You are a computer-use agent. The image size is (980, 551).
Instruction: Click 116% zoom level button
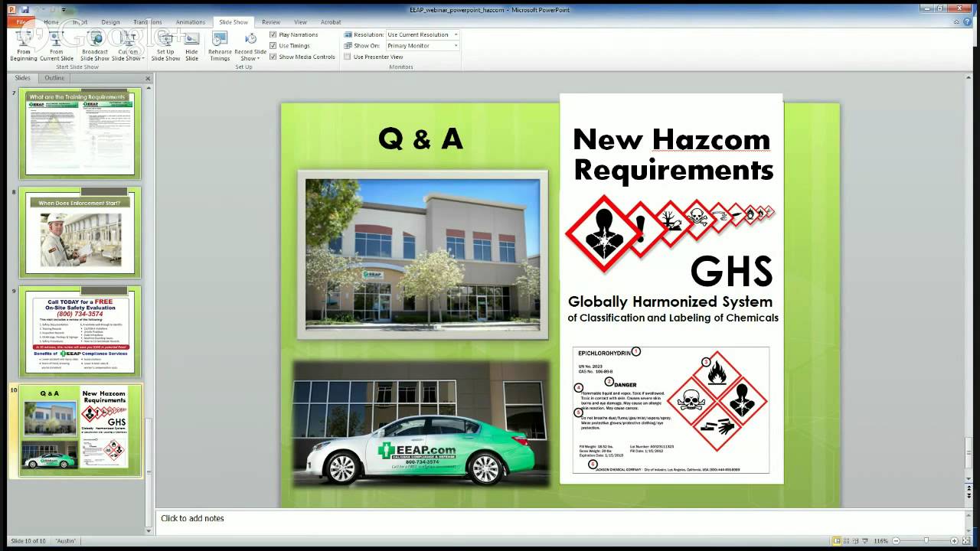point(881,541)
